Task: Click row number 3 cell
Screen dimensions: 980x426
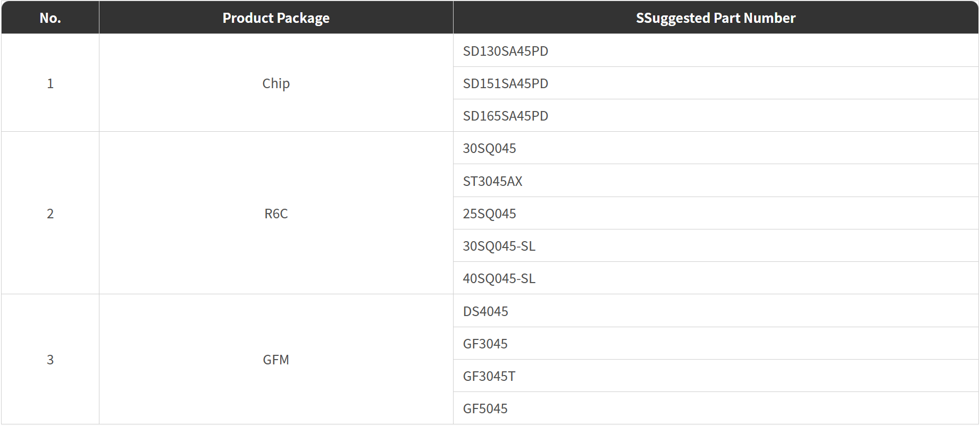Action: 50,360
